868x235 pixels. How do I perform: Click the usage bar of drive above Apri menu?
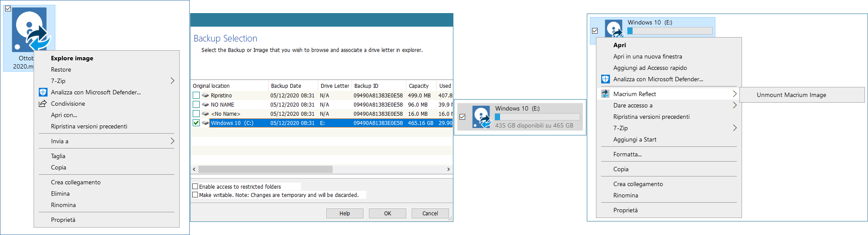coord(670,31)
